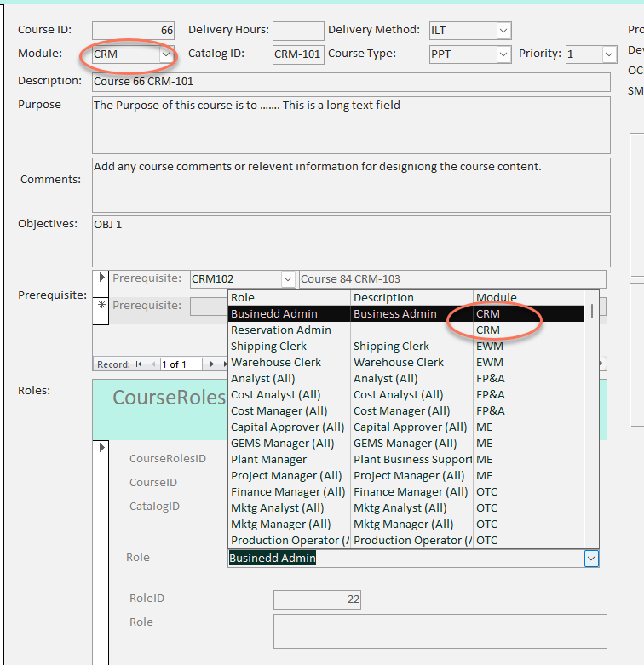The width and height of the screenshot is (644, 665).
Task: Choose Mktg Manager (All) role
Action: [406, 524]
